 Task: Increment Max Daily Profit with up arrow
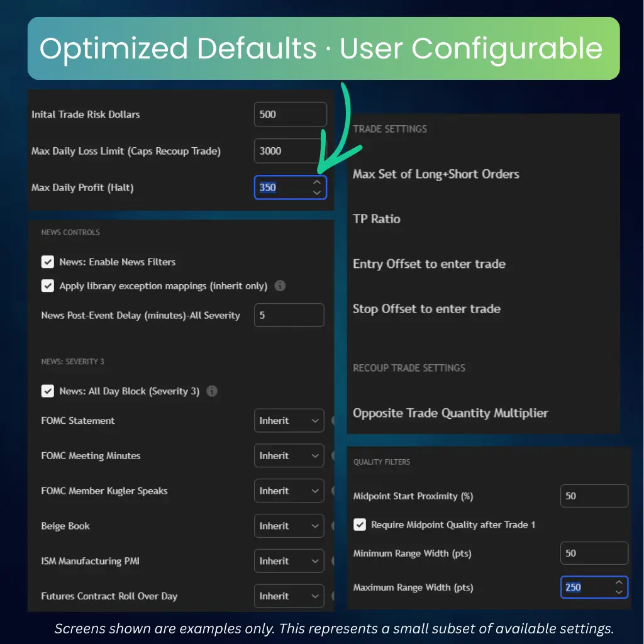tap(317, 182)
